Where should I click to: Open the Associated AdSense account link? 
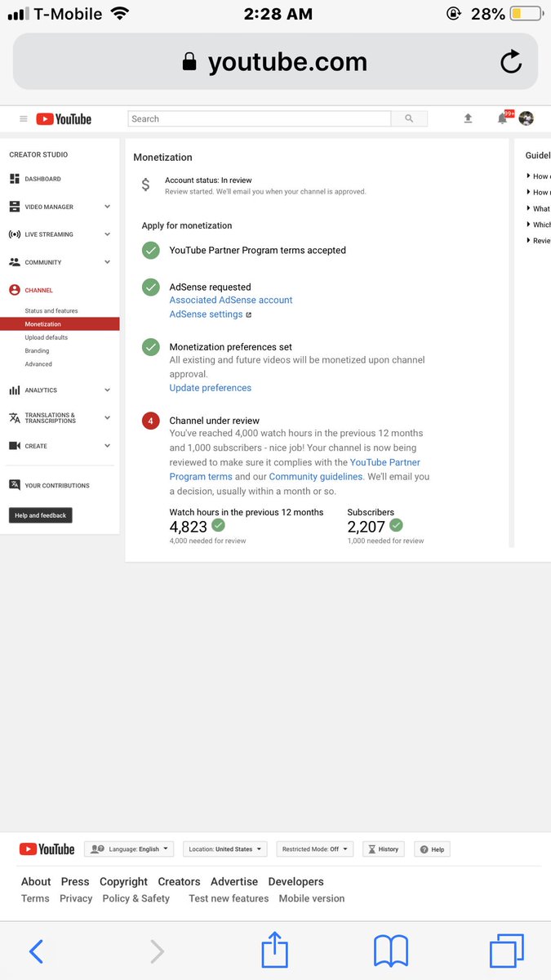pyautogui.click(x=231, y=301)
